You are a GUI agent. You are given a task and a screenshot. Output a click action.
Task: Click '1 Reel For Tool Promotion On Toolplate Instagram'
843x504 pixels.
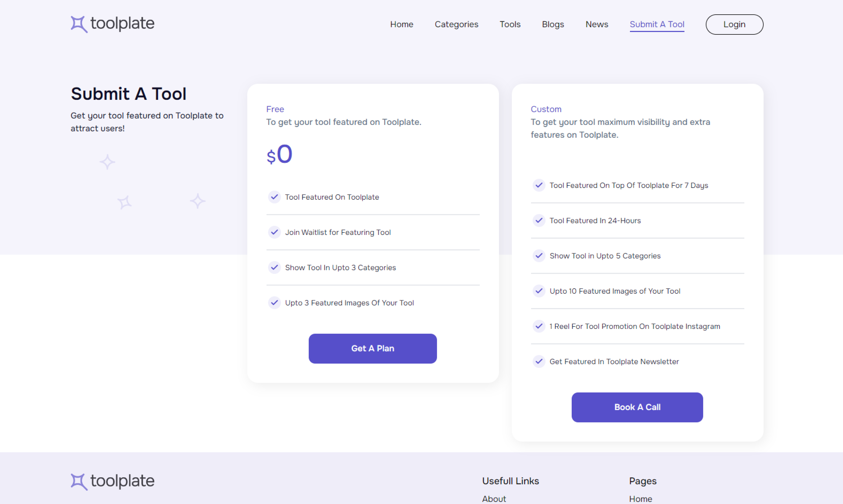pyautogui.click(x=635, y=326)
